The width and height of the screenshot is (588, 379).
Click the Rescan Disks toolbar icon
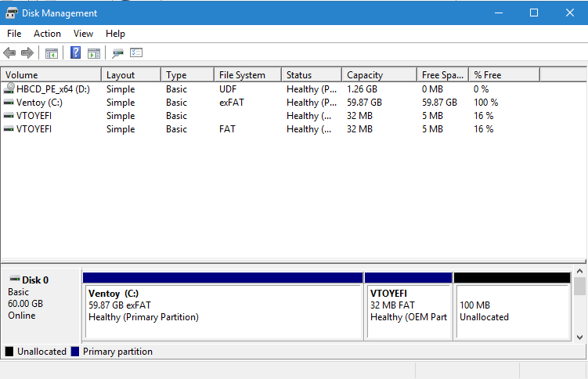click(117, 53)
